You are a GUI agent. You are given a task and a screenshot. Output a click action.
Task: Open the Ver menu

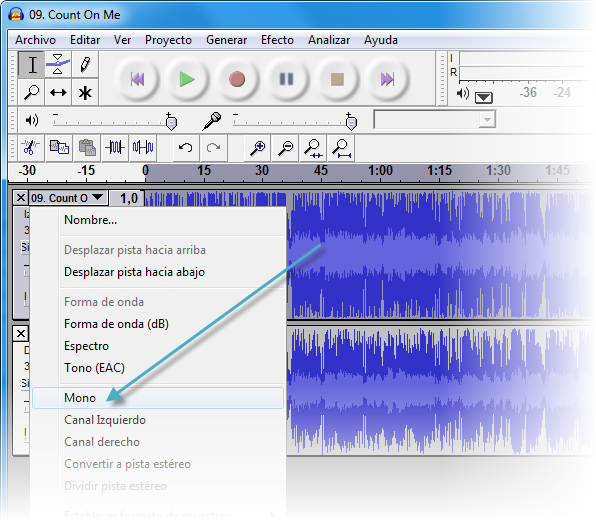click(x=122, y=40)
